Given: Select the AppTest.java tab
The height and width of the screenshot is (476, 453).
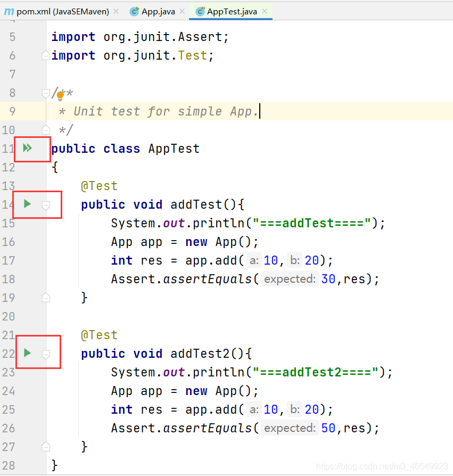Looking at the screenshot, I should tap(231, 12).
